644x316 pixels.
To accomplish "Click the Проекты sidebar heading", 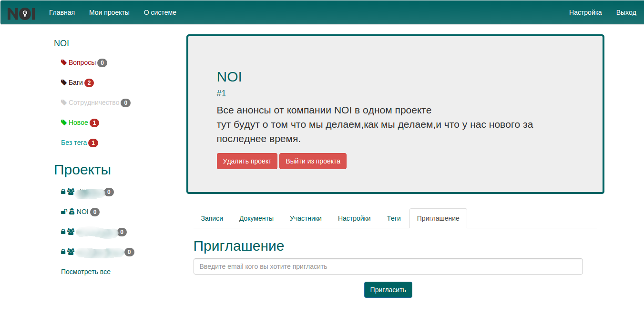I will (x=82, y=170).
